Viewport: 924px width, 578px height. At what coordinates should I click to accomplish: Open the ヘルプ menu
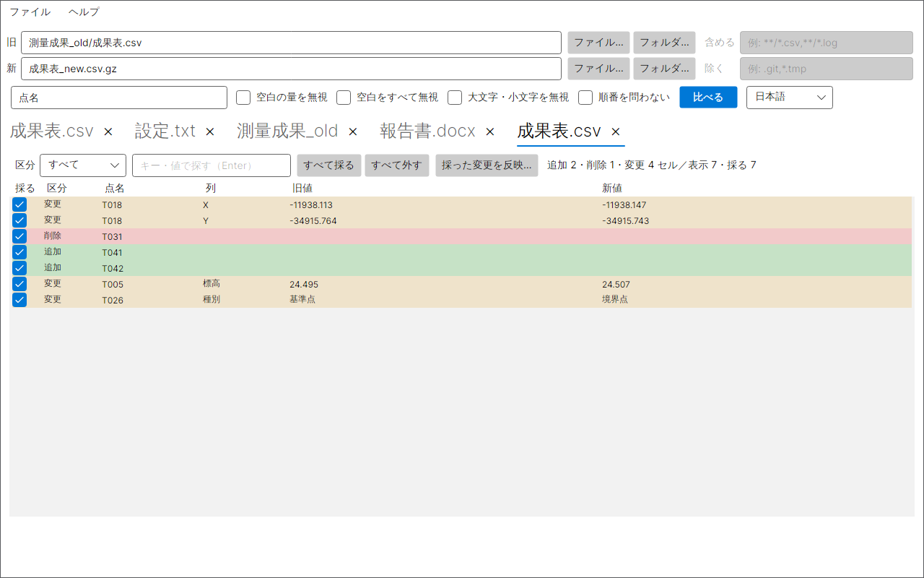point(84,12)
